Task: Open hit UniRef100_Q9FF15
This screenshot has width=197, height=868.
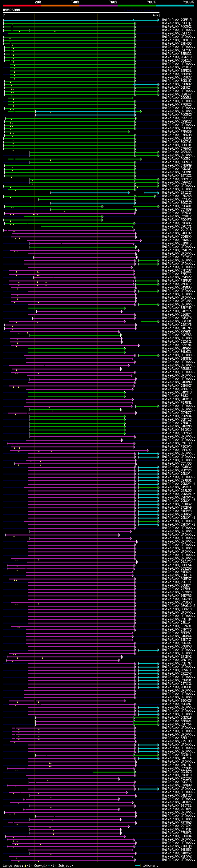Action: [x=177, y=20]
